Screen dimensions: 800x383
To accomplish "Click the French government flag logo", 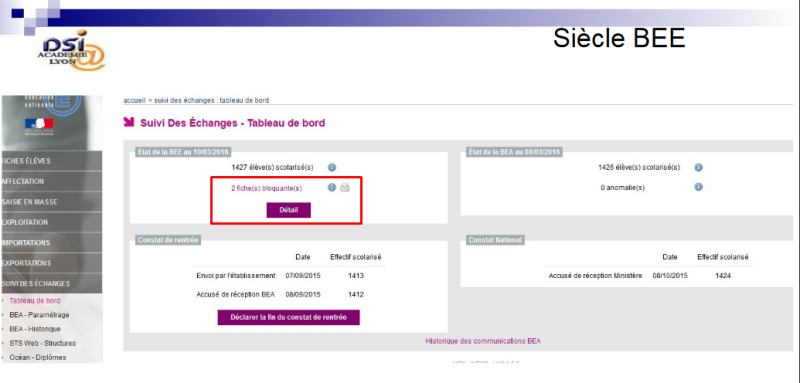I will pos(39,123).
